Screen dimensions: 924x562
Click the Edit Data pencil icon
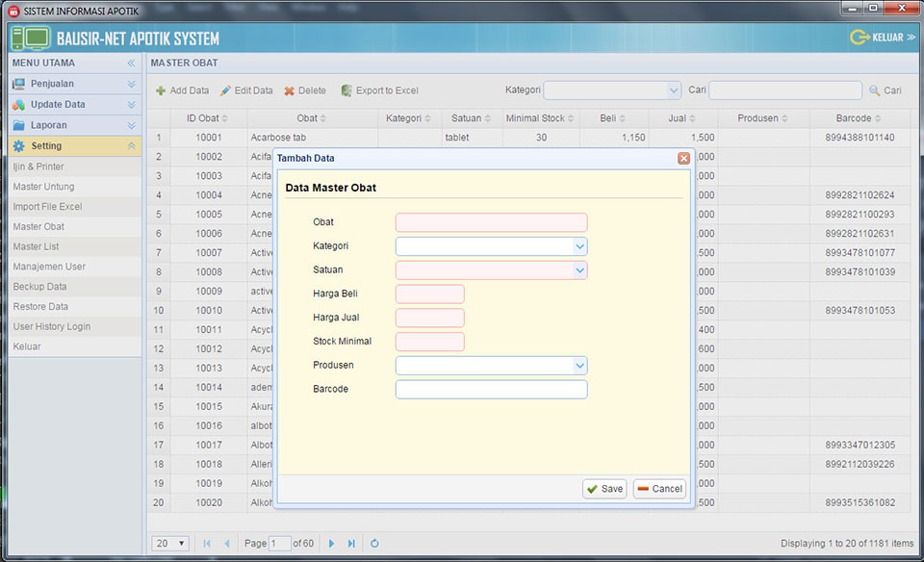[x=225, y=90]
